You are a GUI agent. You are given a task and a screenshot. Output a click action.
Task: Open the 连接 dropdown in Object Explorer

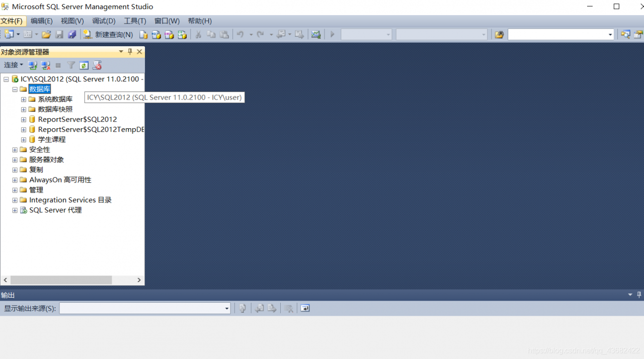(x=14, y=65)
